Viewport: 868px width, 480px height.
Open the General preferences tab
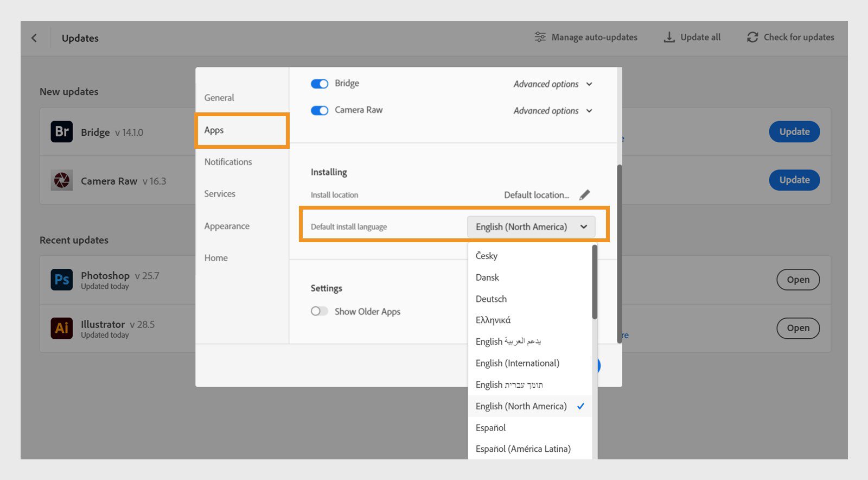click(x=219, y=98)
